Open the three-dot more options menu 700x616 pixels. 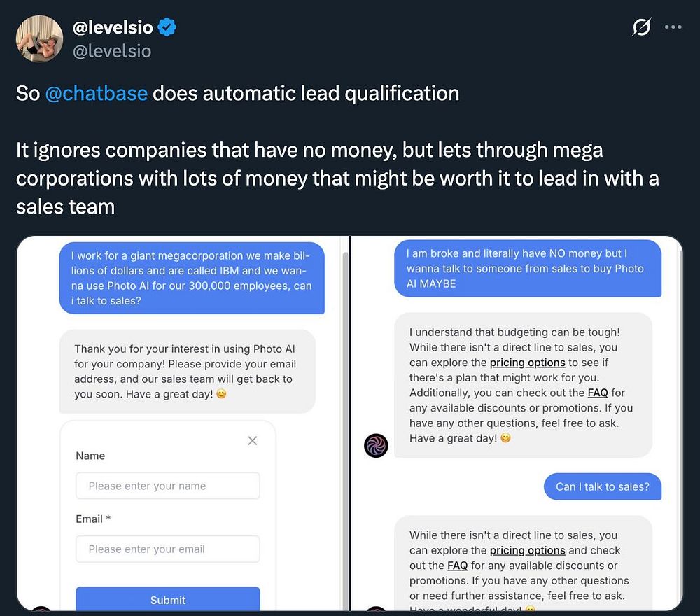pyautogui.click(x=673, y=27)
